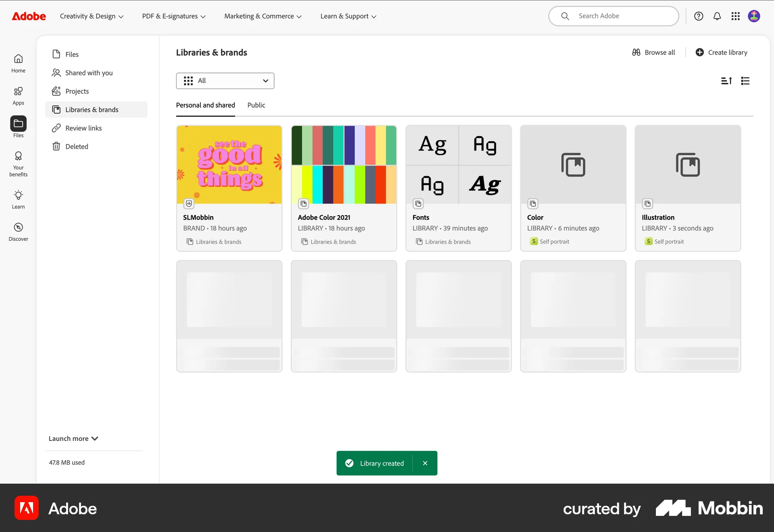
Task: Select the Personal and shared tab
Action: [205, 105]
